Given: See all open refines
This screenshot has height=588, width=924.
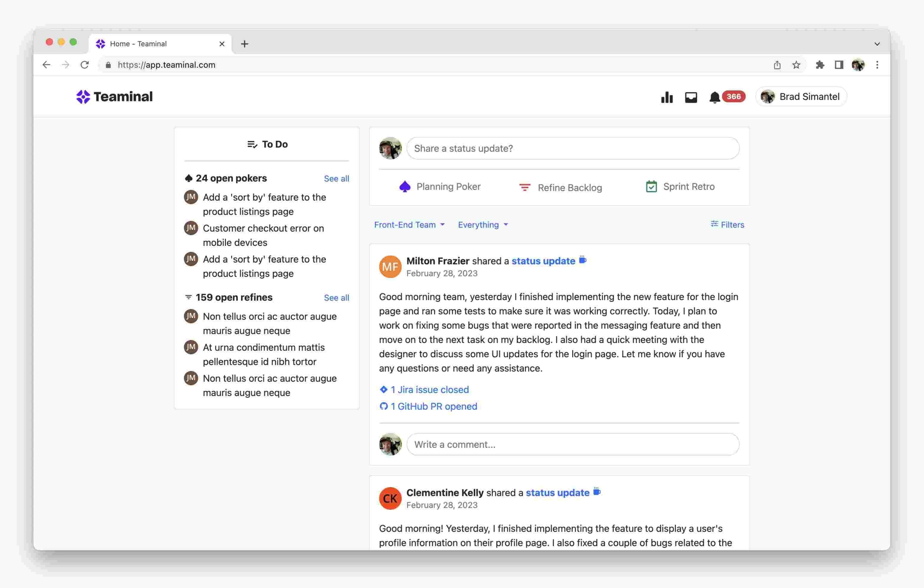Looking at the screenshot, I should (336, 298).
